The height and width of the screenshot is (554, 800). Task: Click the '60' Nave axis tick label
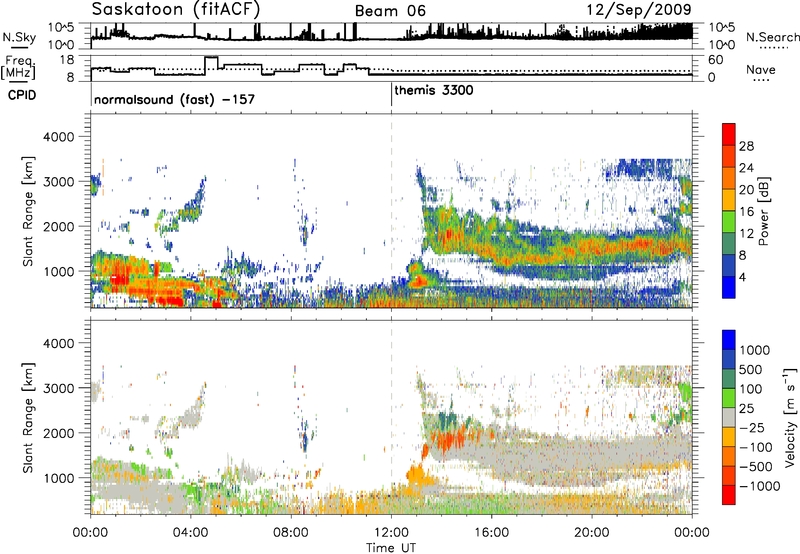(716, 60)
